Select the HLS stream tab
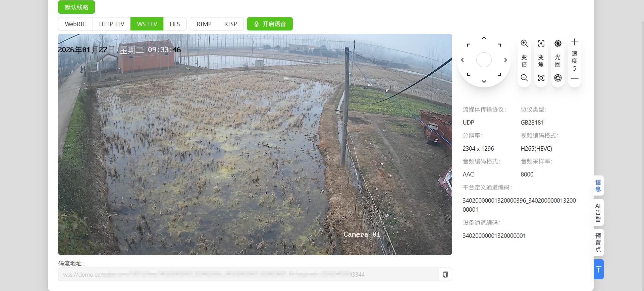The image size is (644, 291). point(175,24)
